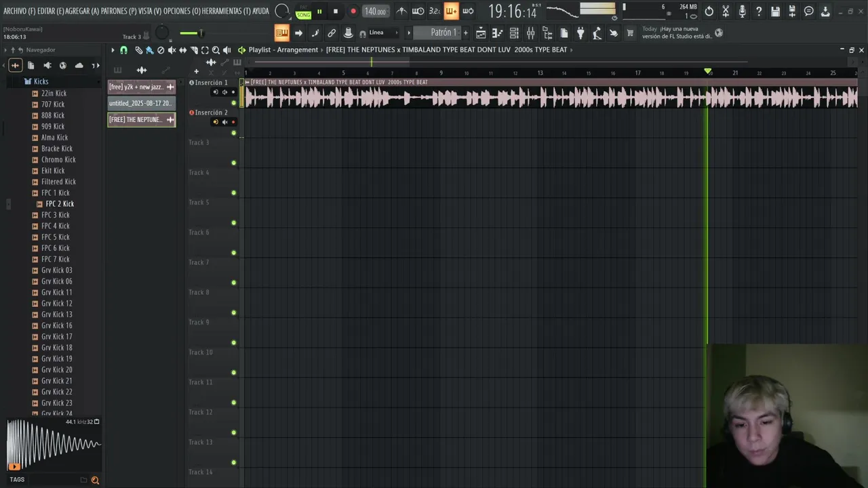
Task: Select the Paint brush tool in playlist
Action: click(x=149, y=50)
